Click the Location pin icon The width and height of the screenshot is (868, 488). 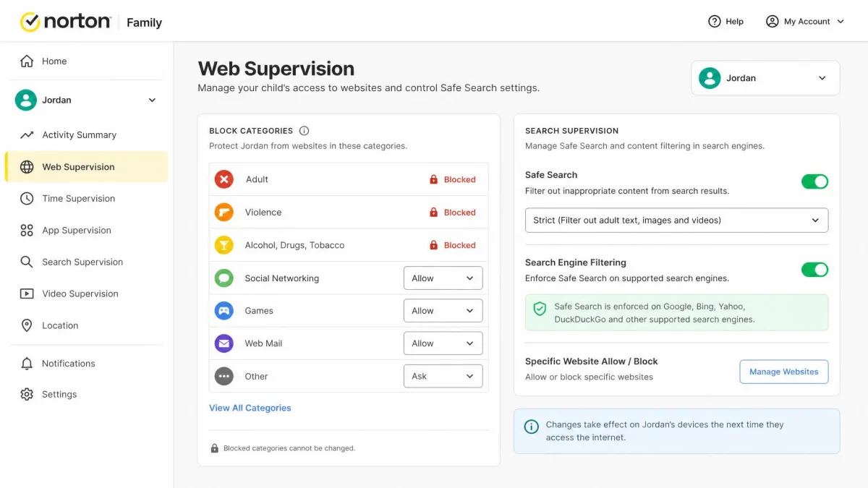pyautogui.click(x=27, y=326)
